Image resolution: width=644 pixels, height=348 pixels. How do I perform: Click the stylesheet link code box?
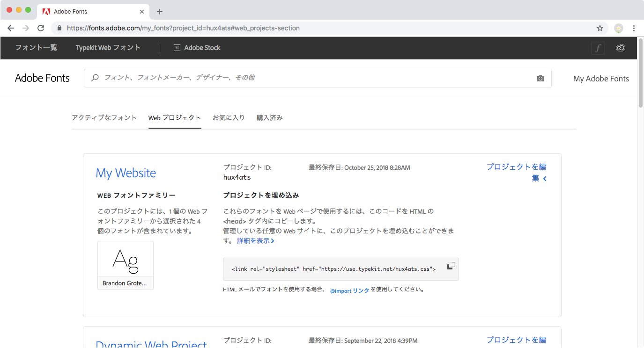[341, 269]
